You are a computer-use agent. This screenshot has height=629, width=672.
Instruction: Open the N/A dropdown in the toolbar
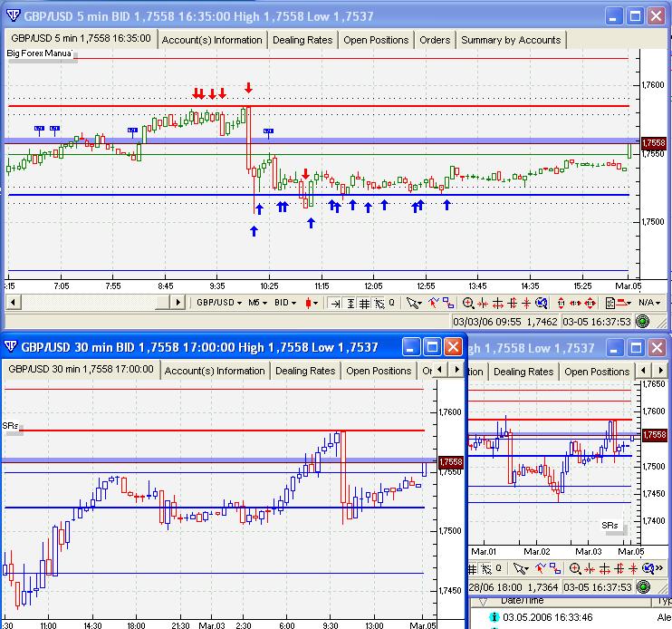pos(648,303)
